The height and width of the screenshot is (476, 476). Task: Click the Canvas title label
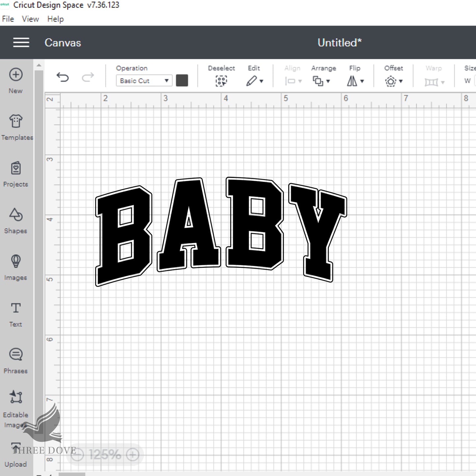coord(63,42)
